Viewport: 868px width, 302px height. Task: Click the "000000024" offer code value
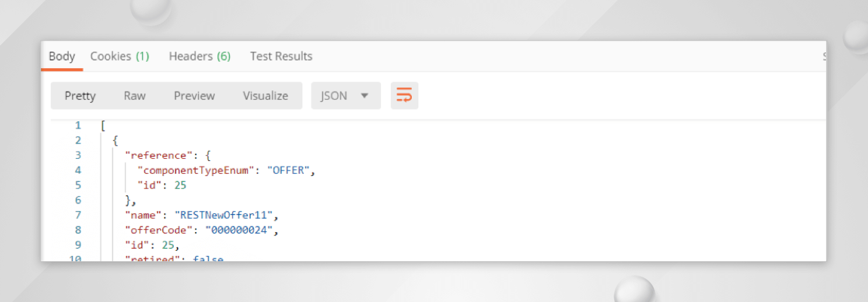(x=239, y=230)
